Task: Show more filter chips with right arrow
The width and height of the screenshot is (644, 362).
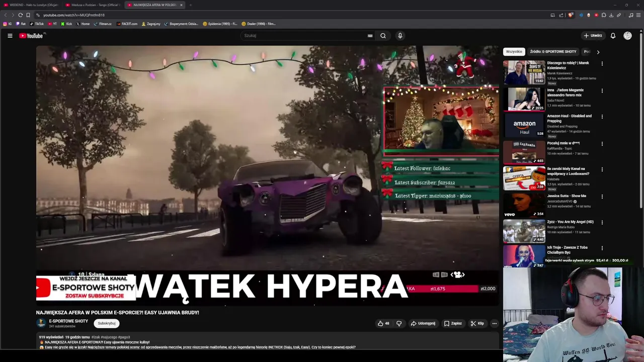Action: pyautogui.click(x=598, y=52)
